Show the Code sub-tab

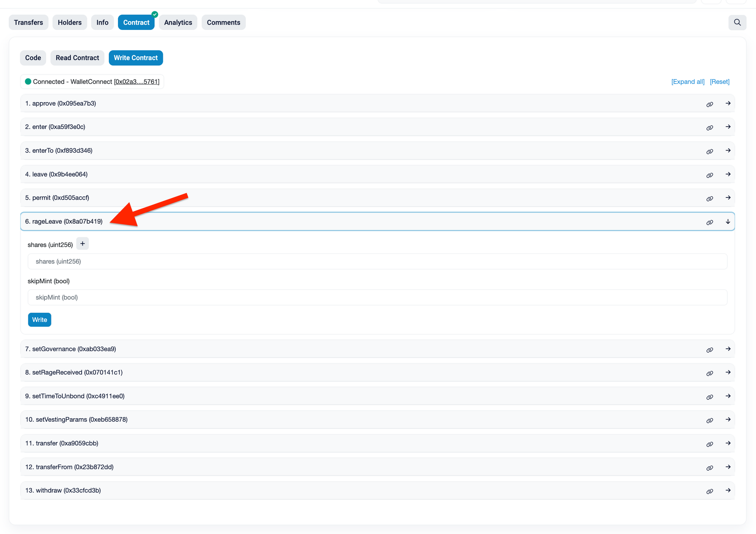33,58
